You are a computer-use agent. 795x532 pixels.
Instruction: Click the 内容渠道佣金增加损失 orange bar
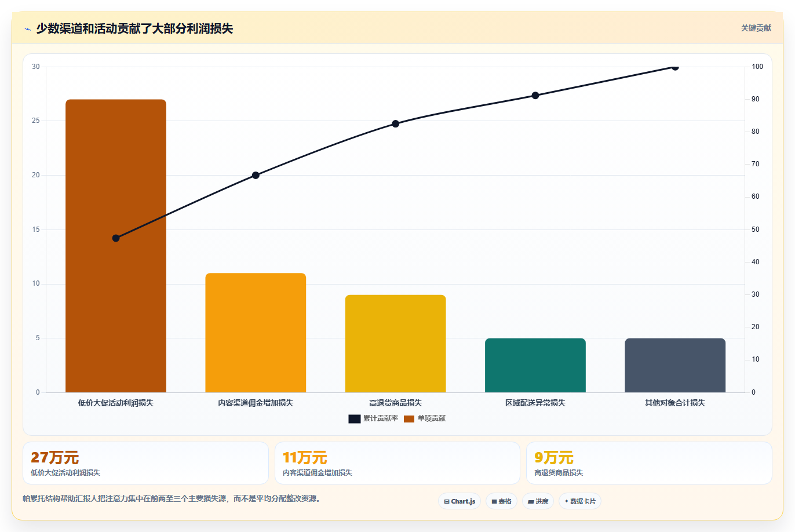coord(256,333)
